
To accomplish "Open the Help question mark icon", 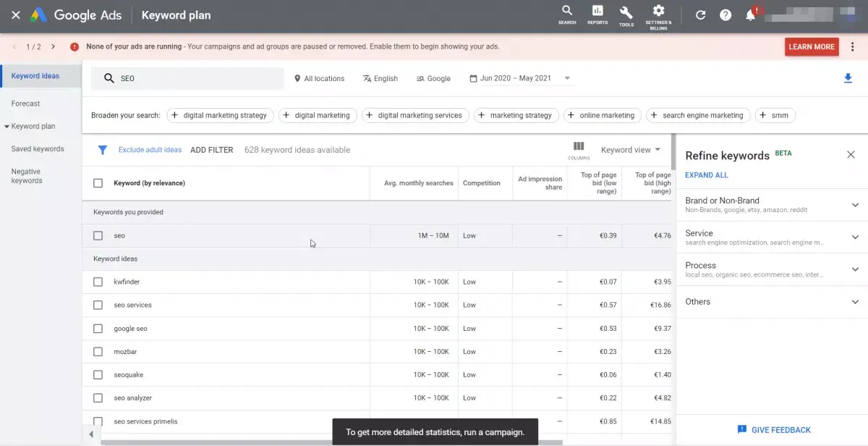I will [x=726, y=15].
